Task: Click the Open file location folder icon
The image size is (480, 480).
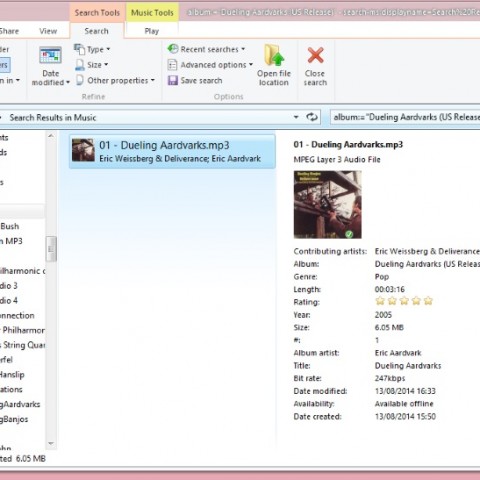Action: pos(274,55)
